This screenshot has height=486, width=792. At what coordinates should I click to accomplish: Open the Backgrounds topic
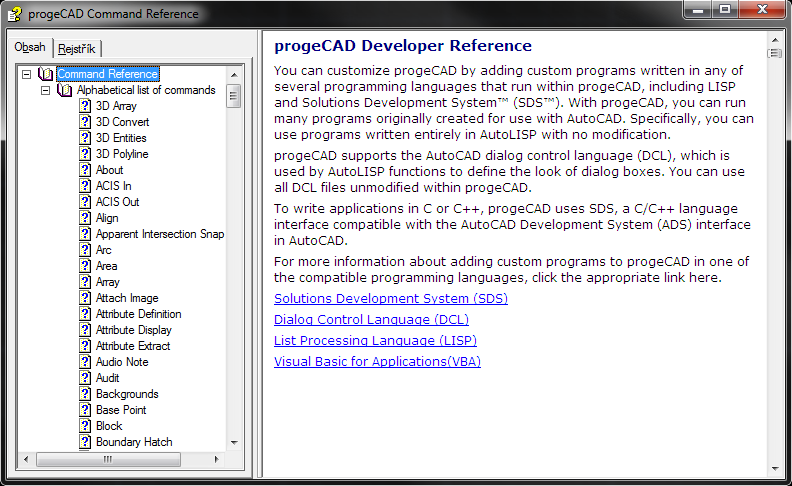[x=127, y=394]
